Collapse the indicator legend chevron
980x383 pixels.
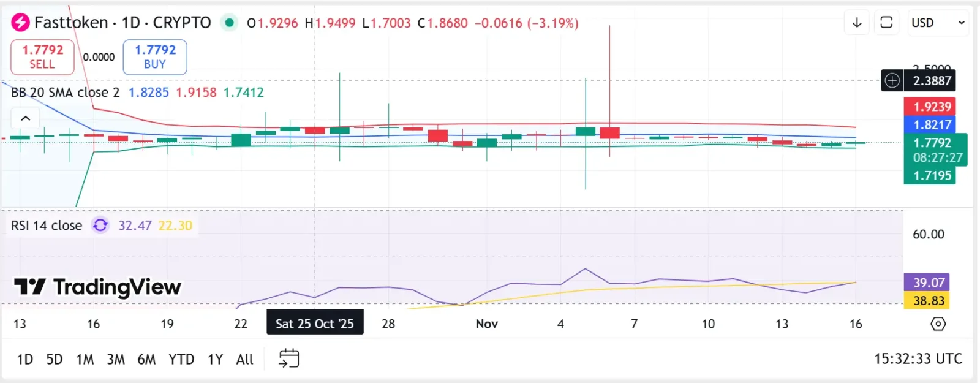(x=26, y=118)
